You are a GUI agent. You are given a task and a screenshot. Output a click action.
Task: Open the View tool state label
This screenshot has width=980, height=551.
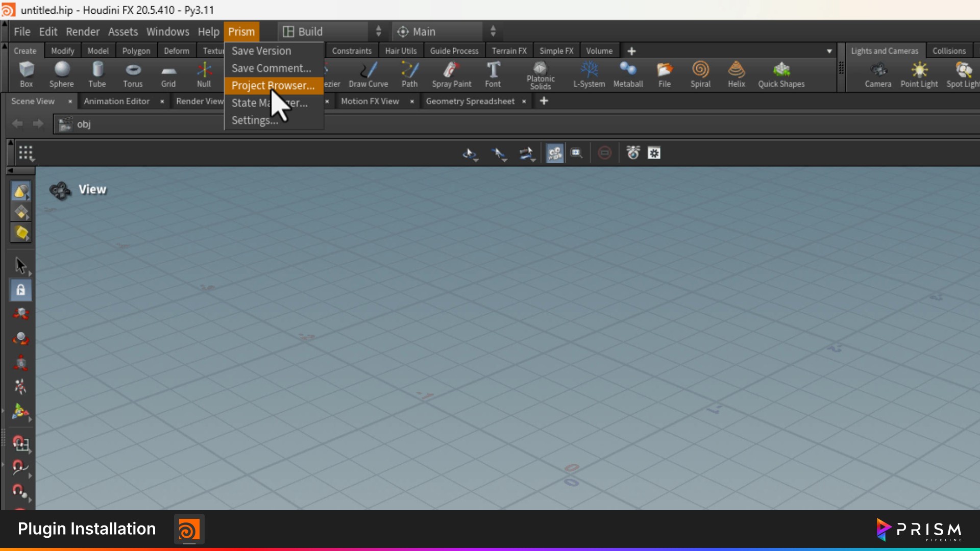click(x=92, y=189)
